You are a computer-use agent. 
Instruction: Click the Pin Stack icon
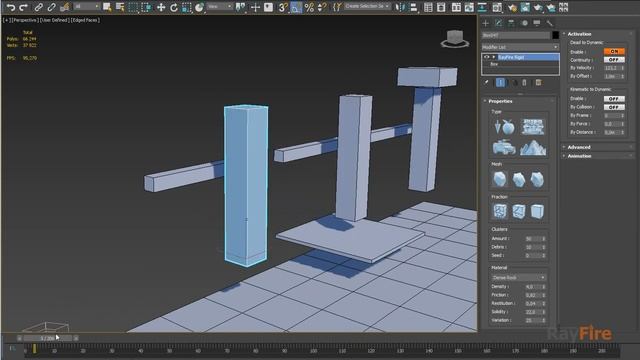click(486, 83)
